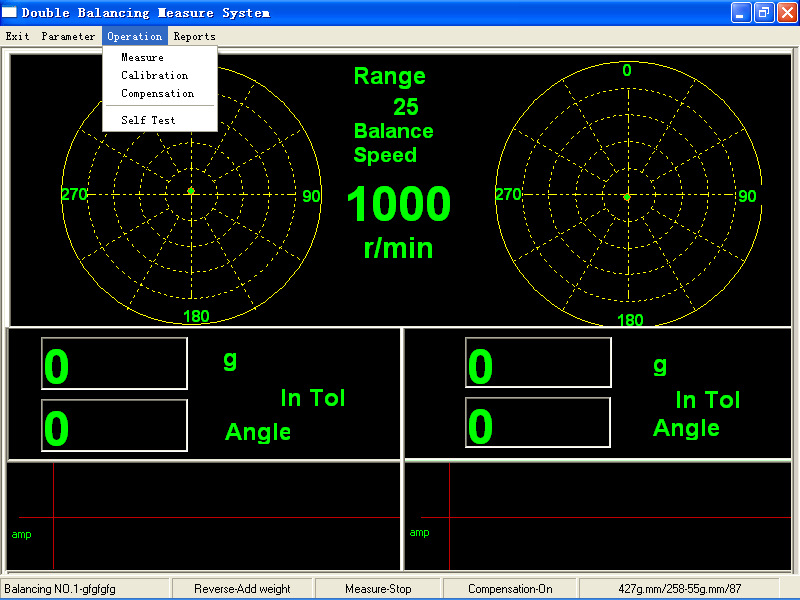Click the 1000 balance speed readout
800x600 pixels.
(398, 205)
